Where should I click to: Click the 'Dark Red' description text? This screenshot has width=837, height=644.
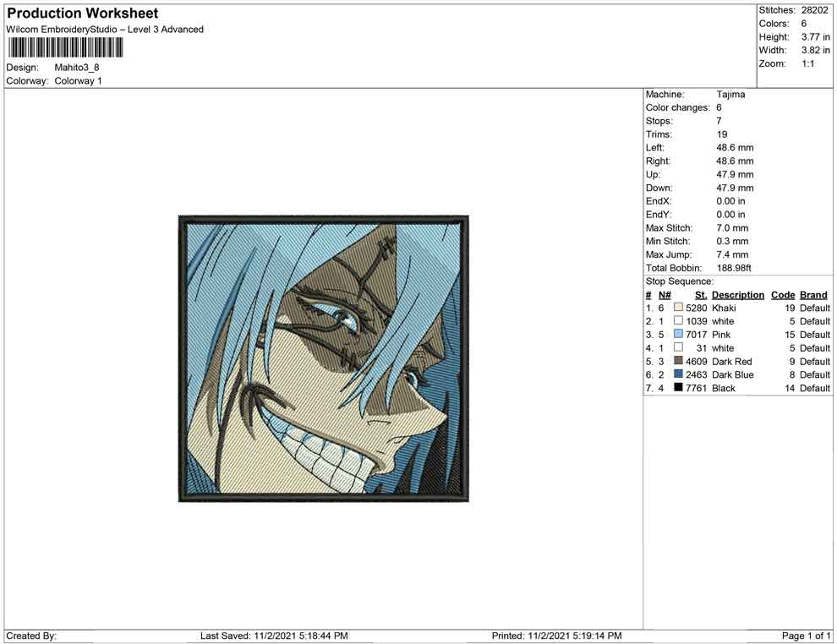pyautogui.click(x=732, y=361)
